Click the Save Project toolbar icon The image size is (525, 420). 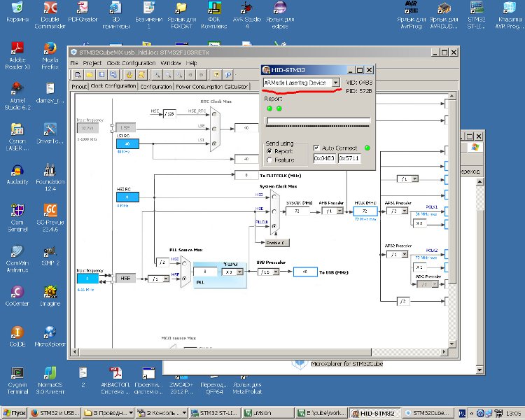(101, 74)
